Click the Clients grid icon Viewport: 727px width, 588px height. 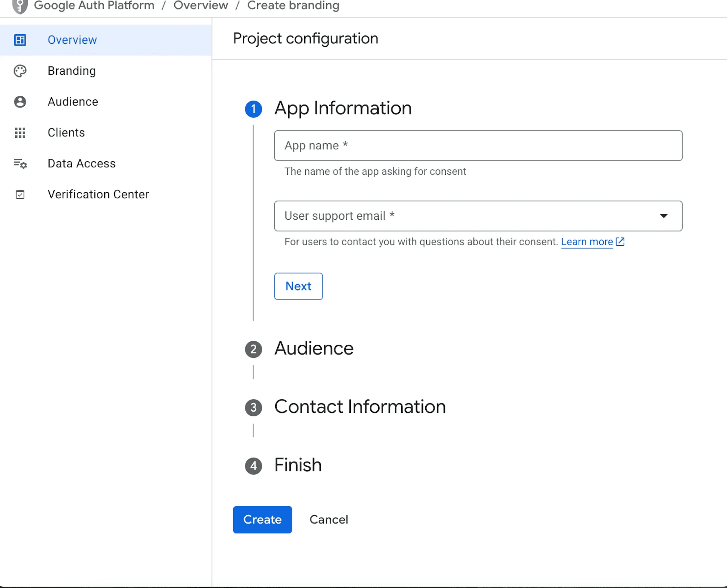point(20,133)
